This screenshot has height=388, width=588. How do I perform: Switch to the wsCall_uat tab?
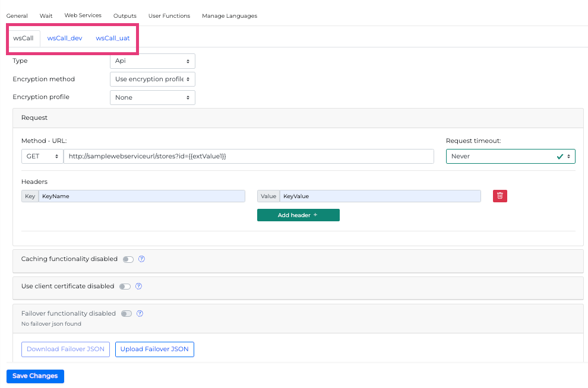113,38
